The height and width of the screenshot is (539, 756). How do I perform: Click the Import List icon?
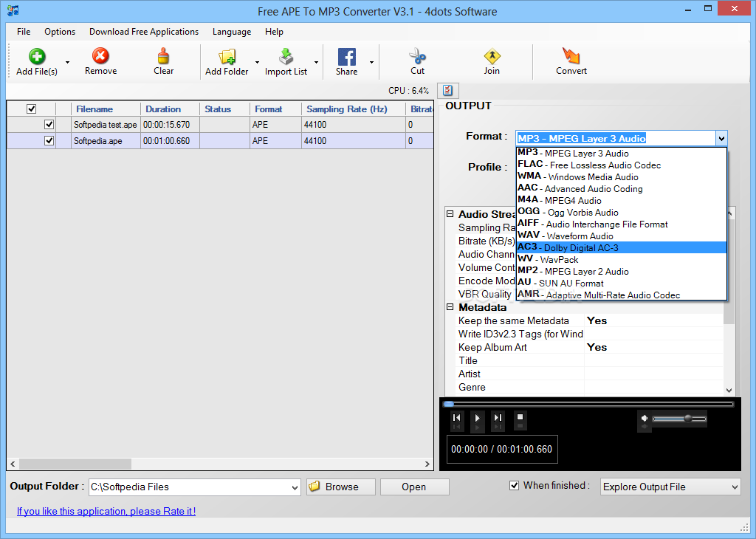[x=286, y=56]
